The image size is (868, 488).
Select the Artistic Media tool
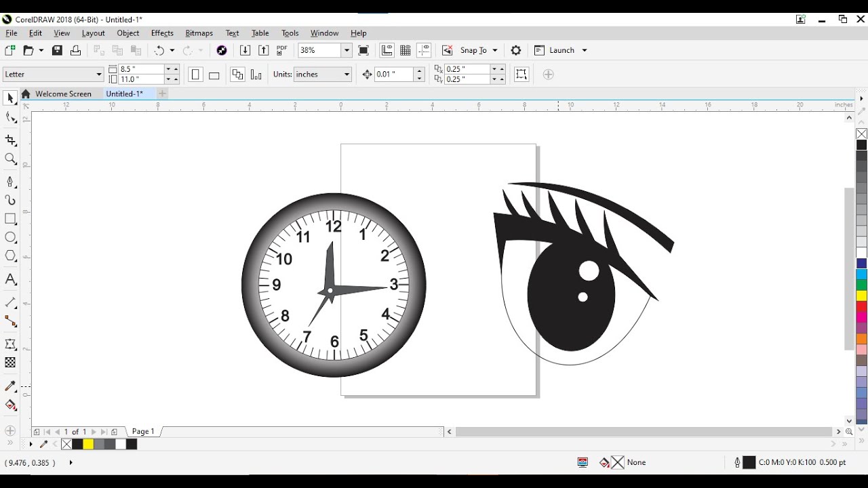(x=10, y=200)
